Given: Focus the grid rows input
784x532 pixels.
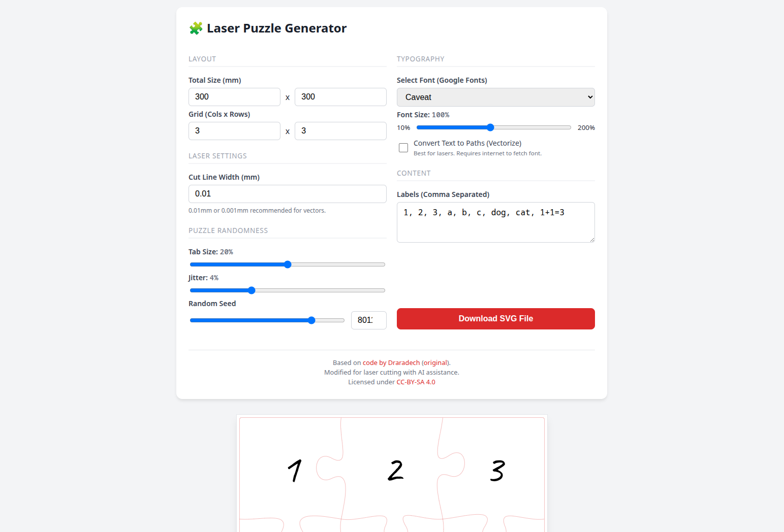Looking at the screenshot, I should point(340,131).
